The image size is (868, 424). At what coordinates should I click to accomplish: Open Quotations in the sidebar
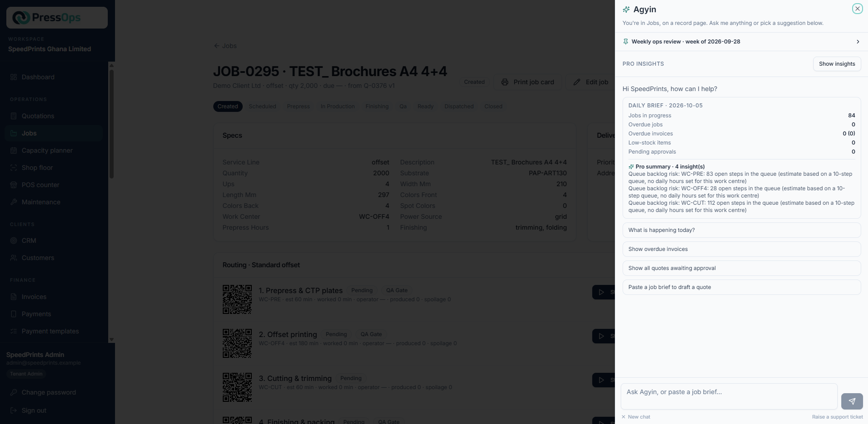coord(54,116)
